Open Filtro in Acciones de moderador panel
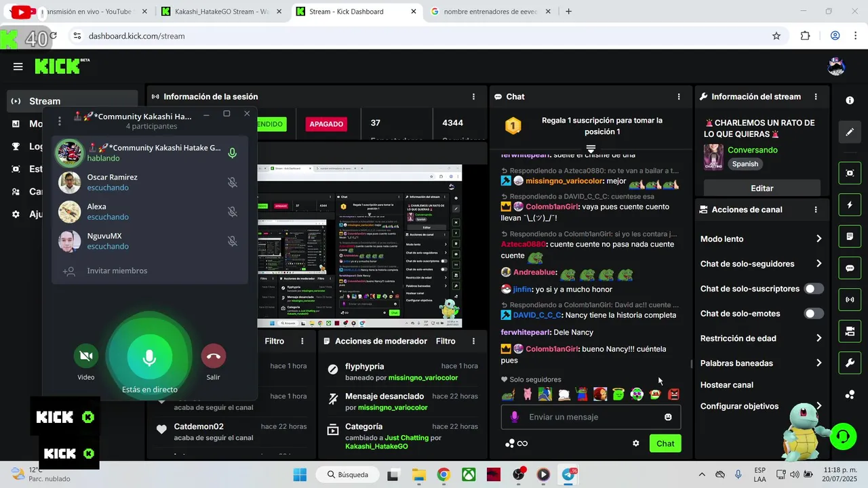The height and width of the screenshot is (488, 868). (x=446, y=341)
